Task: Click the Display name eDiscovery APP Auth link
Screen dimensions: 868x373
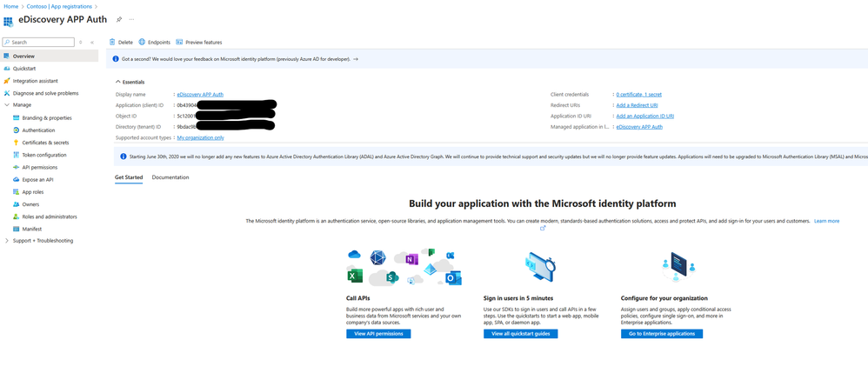Action: [x=200, y=95]
